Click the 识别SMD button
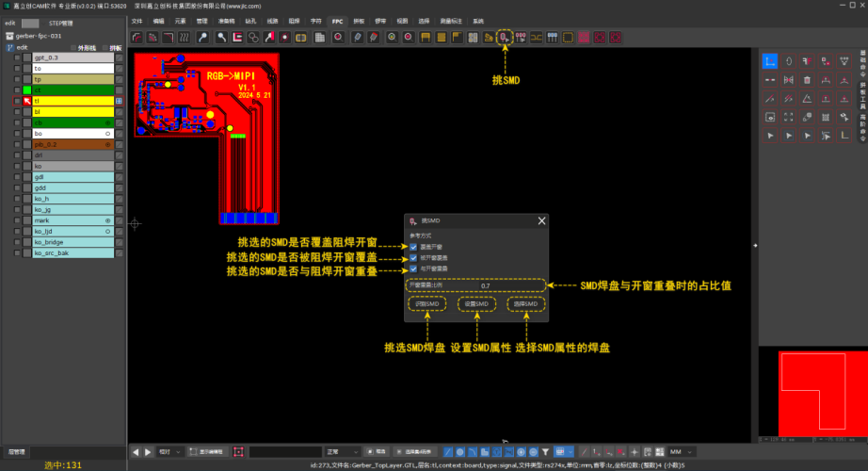The height and width of the screenshot is (471, 868). 426,304
